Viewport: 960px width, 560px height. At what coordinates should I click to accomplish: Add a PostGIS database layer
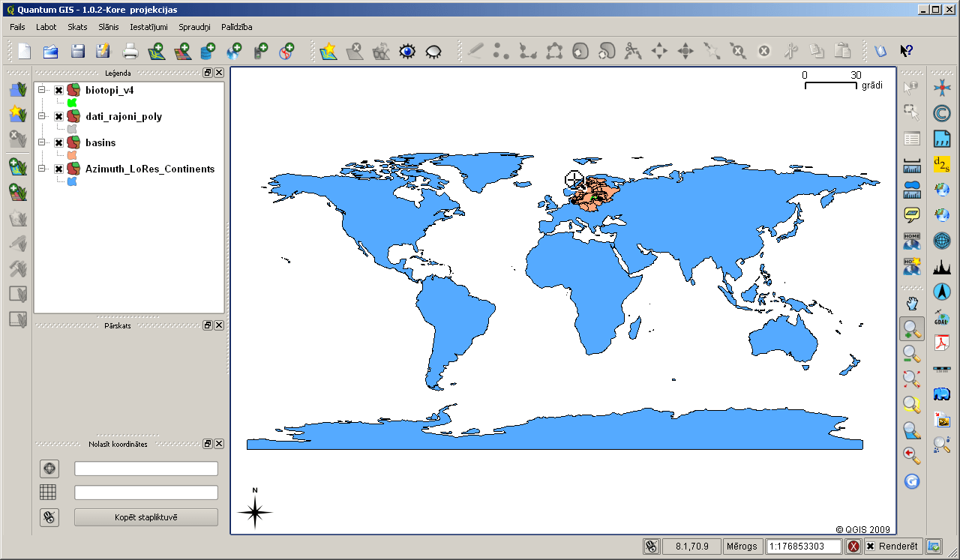pyautogui.click(x=208, y=51)
